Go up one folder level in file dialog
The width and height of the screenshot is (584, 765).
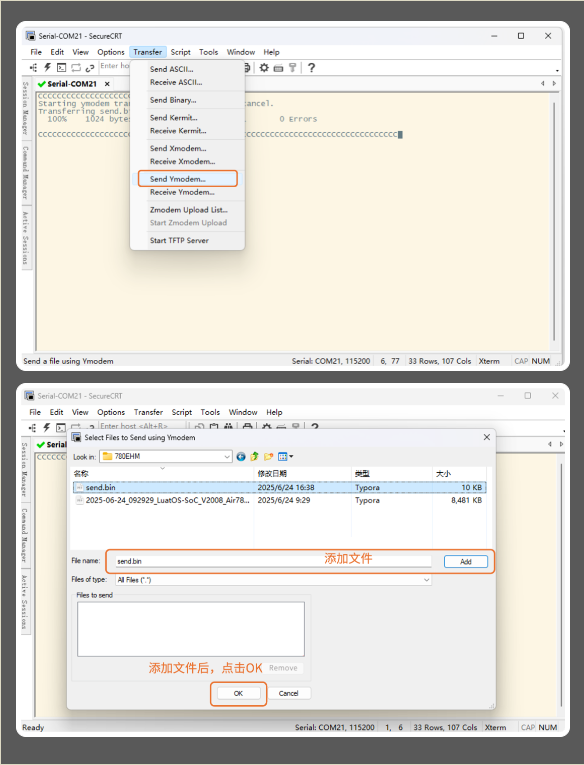click(254, 457)
